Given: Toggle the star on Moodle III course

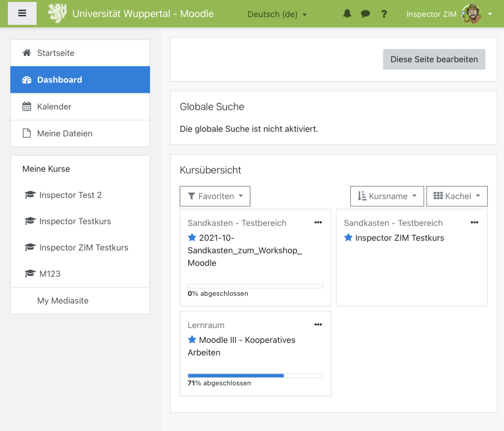Looking at the screenshot, I should coord(192,339).
